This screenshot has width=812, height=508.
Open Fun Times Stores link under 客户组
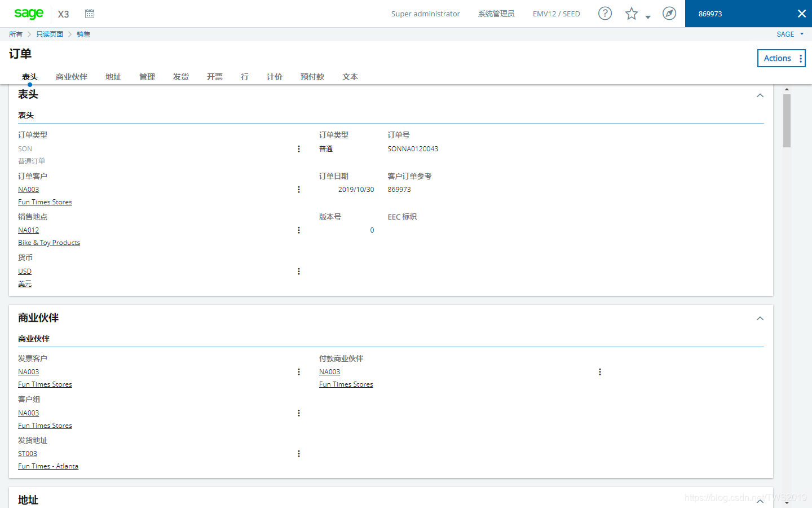(45, 426)
